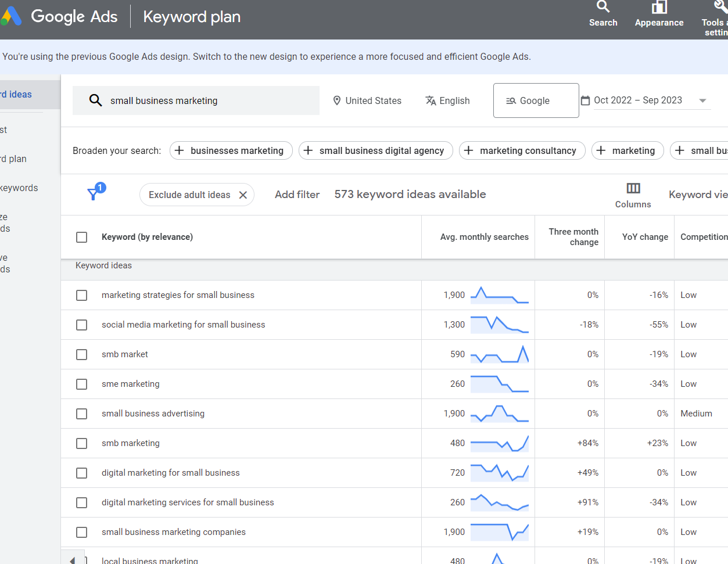Select the 'smb marketing' checkbox

(82, 443)
